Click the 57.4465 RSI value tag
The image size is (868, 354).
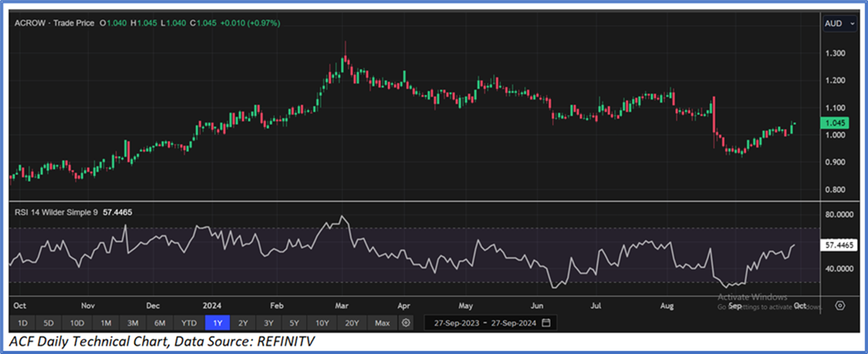point(838,244)
